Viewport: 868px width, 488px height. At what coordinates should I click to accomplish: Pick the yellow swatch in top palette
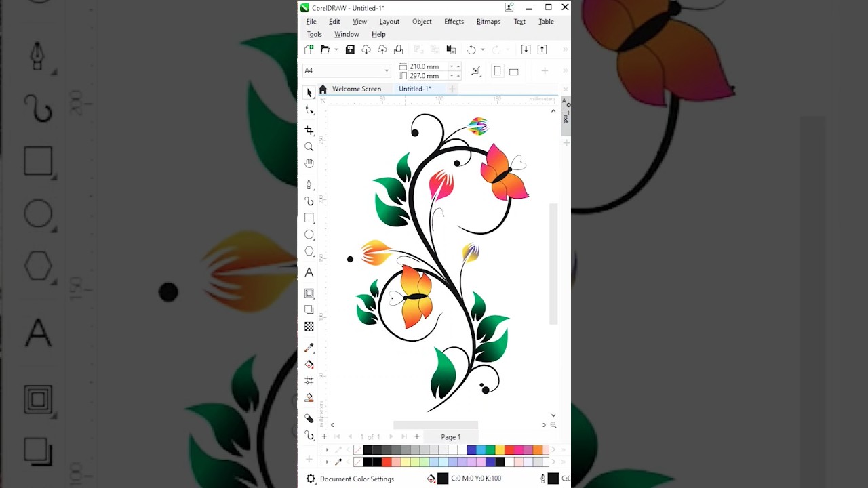[x=500, y=449]
